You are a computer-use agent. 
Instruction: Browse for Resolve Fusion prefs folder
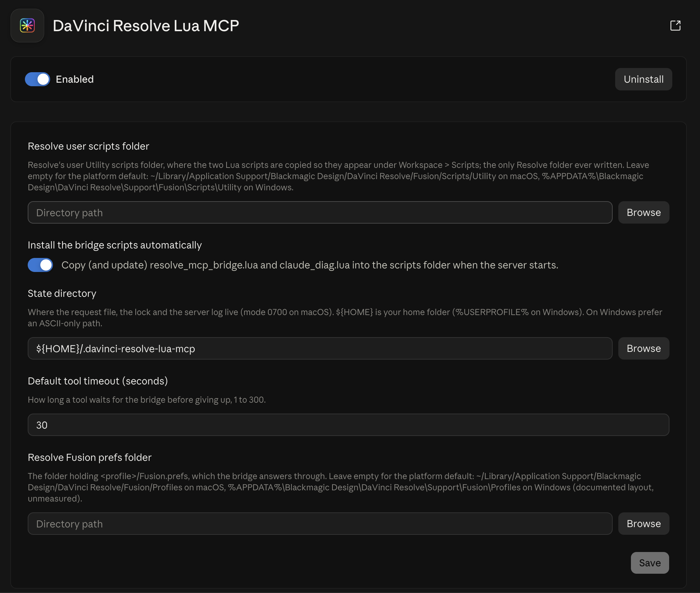(x=644, y=524)
